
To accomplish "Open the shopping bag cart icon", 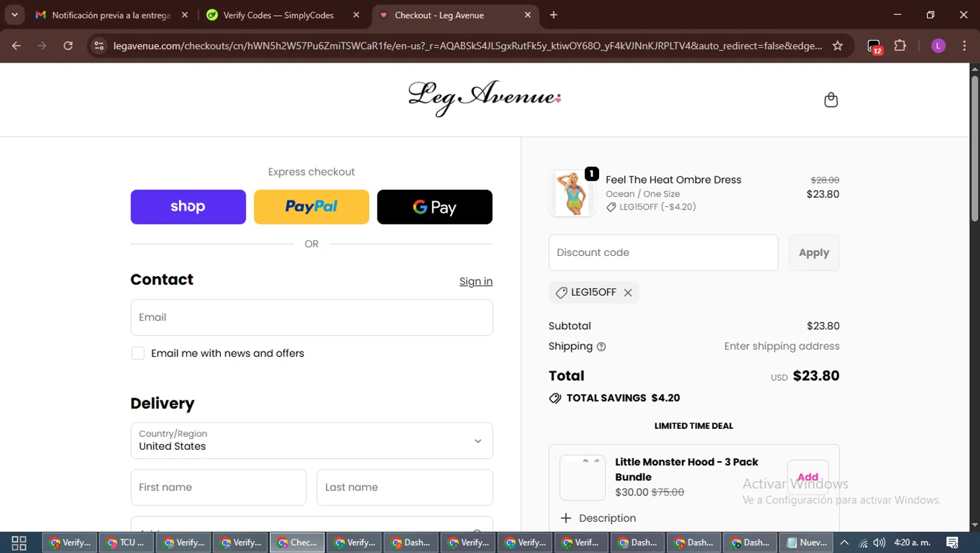I will click(x=830, y=100).
